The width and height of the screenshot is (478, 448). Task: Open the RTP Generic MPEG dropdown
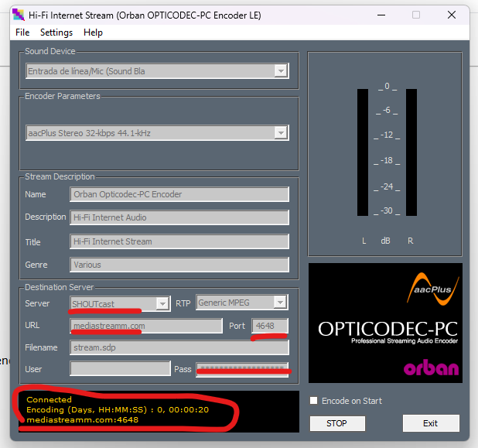[x=281, y=303]
